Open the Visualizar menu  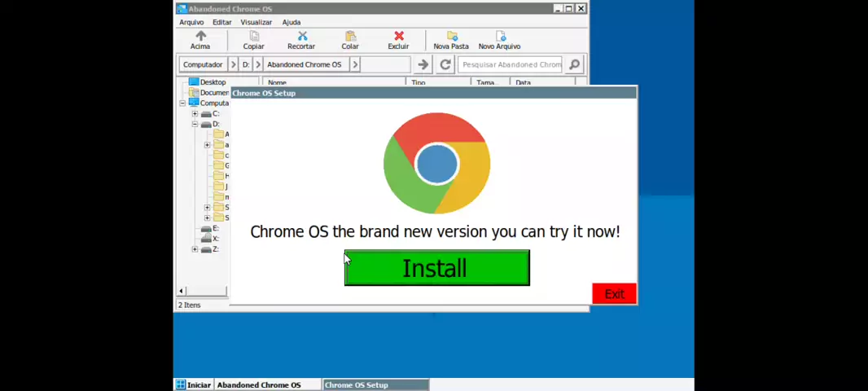[256, 22]
